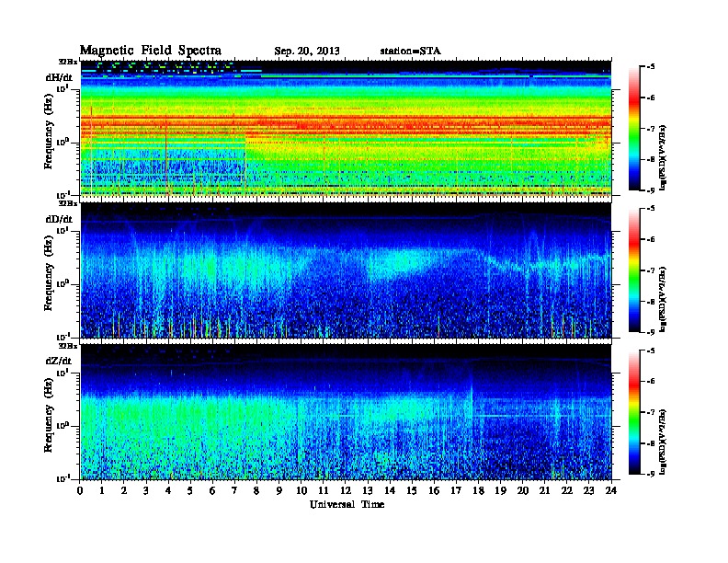Viewport: 728px width, 563px height.
Task: Click hour tick label "19" on time axis
Action: tap(500, 490)
